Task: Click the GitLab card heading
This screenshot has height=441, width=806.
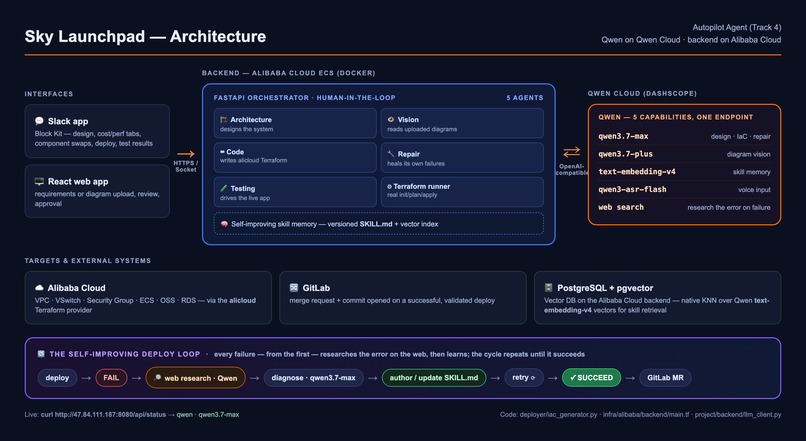Action: point(316,288)
